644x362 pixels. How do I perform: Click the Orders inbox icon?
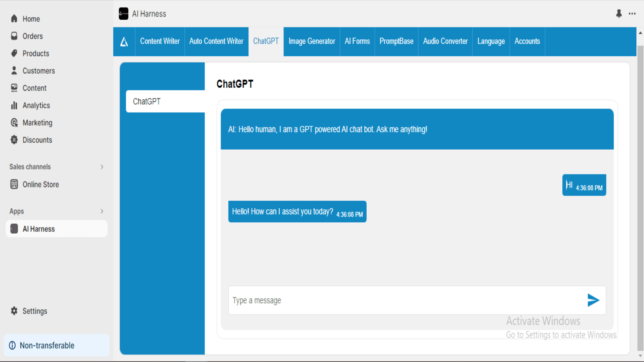tap(14, 36)
